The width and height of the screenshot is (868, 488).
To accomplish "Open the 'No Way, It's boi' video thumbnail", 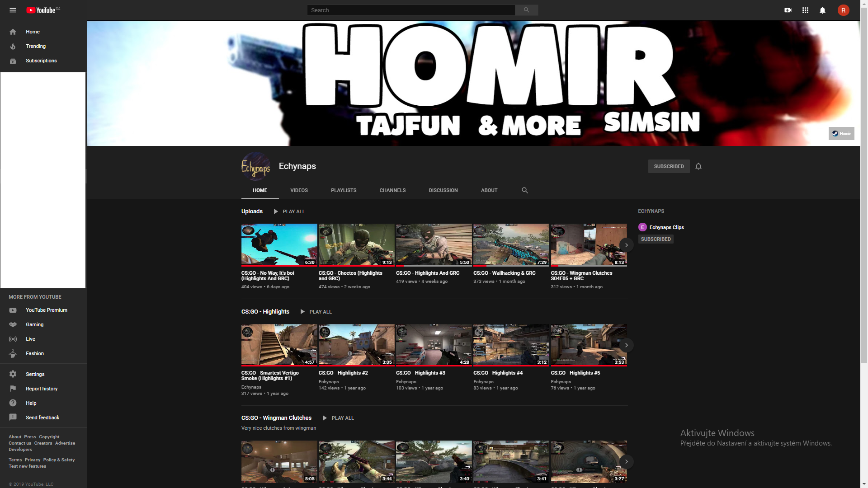I will [279, 245].
